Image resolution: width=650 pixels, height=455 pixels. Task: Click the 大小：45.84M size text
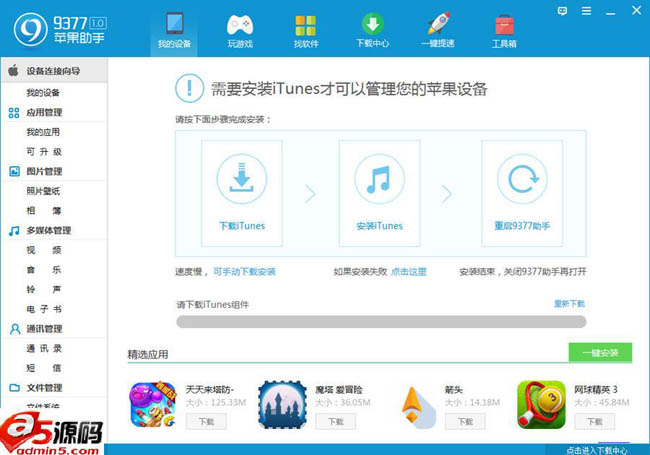(x=601, y=402)
